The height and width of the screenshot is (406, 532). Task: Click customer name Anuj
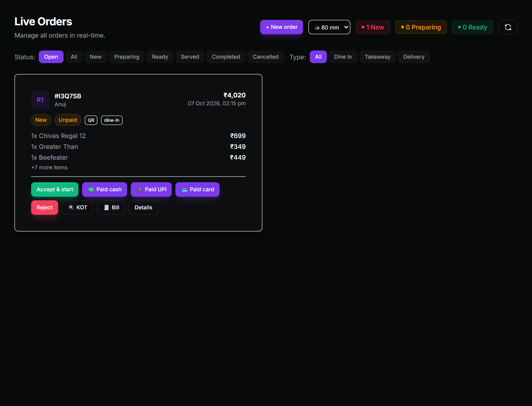60,104
